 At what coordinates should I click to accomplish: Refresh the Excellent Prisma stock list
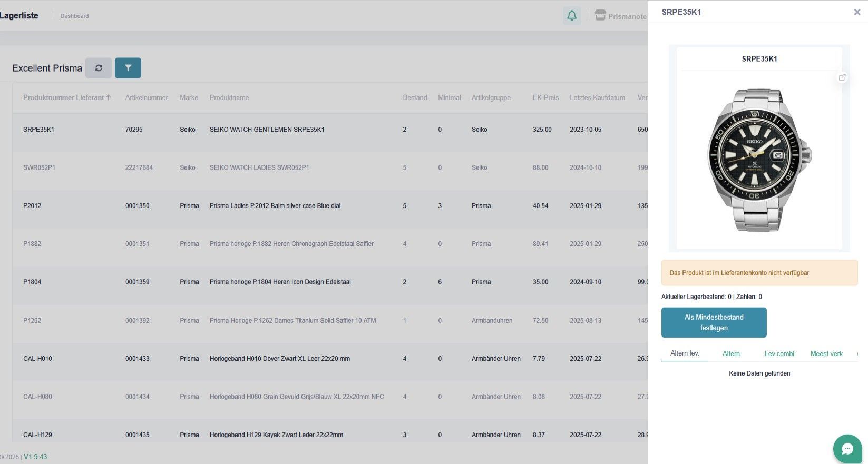click(99, 68)
